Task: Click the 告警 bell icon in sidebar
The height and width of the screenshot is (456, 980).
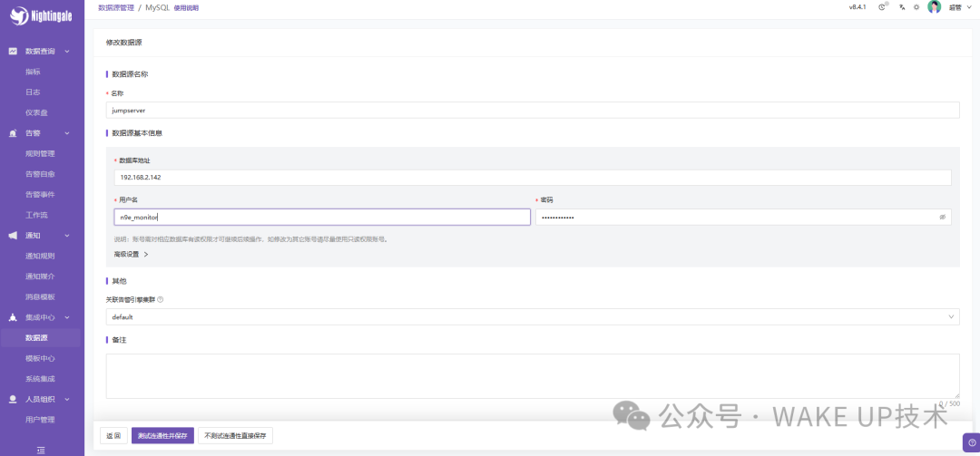Action: (13, 133)
